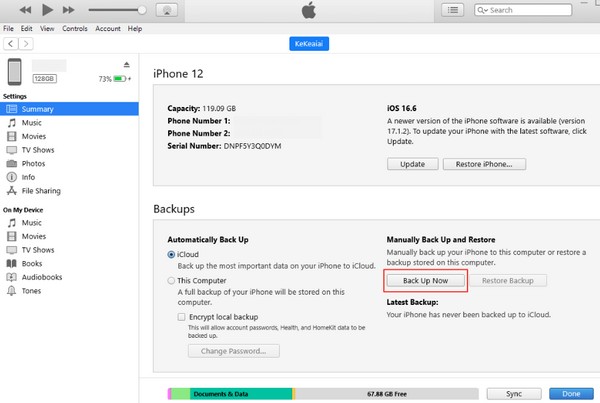Click the 67.88 GB Free storage segment
Screen dimensions: 600x403
[387, 394]
